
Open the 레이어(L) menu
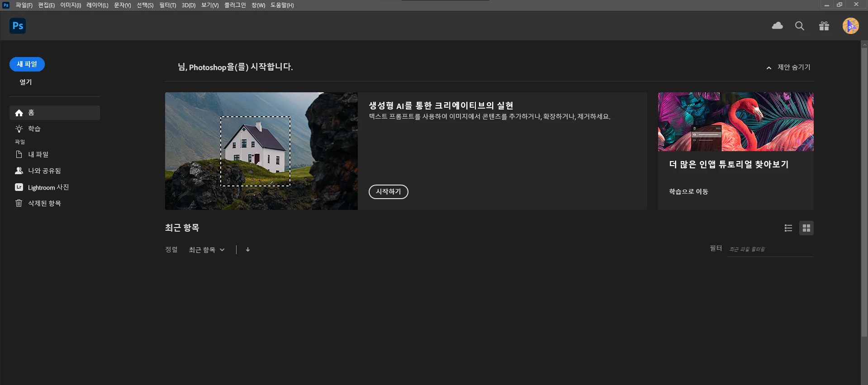point(97,5)
